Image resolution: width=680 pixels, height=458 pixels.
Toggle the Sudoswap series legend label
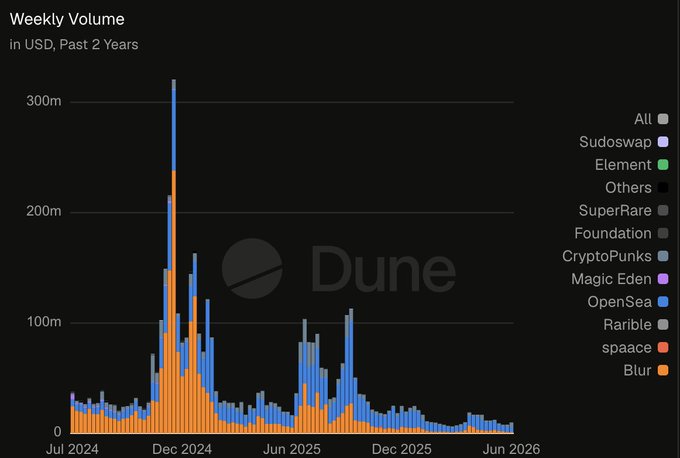point(615,142)
